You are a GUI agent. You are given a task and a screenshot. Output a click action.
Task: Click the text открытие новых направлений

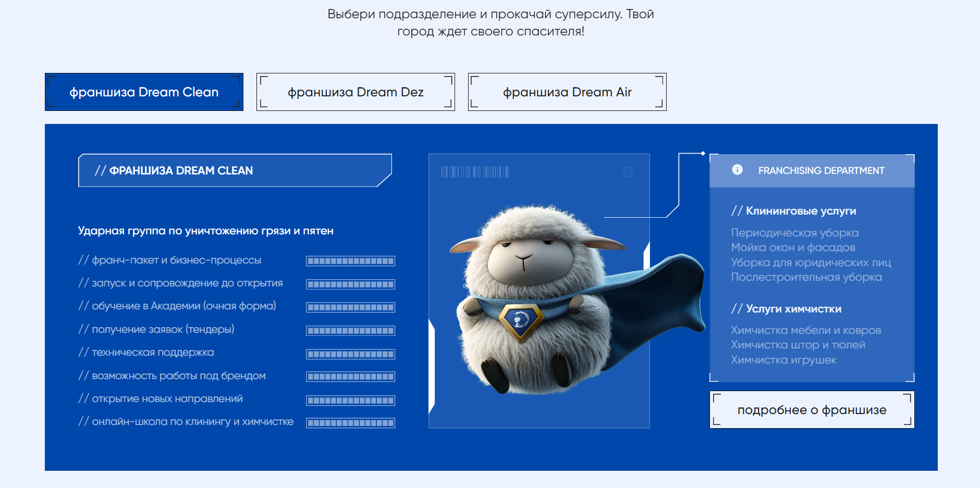(x=161, y=398)
